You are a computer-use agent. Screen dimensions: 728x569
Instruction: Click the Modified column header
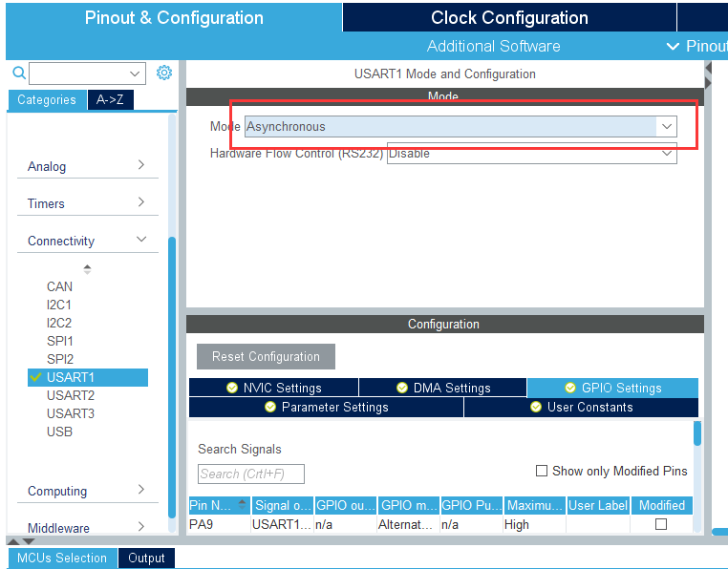pos(662,505)
